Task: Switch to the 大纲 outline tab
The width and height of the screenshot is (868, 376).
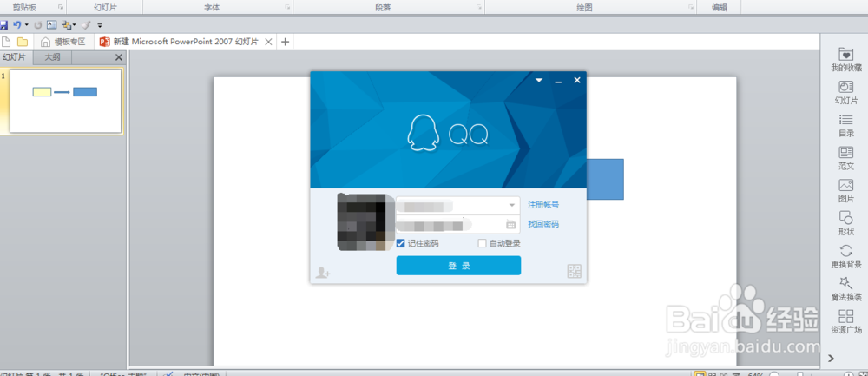Action: coord(53,57)
